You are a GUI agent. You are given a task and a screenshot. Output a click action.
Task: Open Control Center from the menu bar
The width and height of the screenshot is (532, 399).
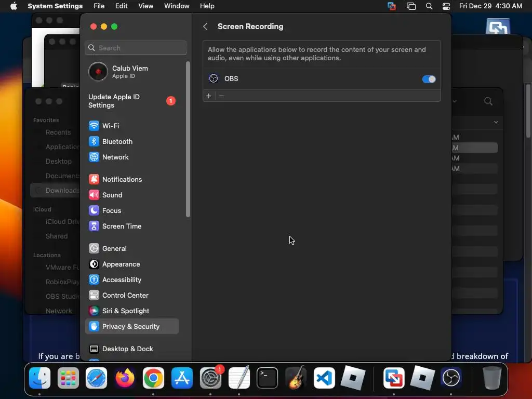pos(446,6)
